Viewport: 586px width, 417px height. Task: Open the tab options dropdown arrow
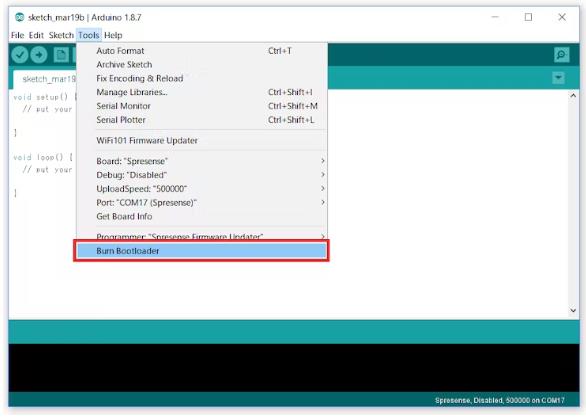click(x=558, y=78)
